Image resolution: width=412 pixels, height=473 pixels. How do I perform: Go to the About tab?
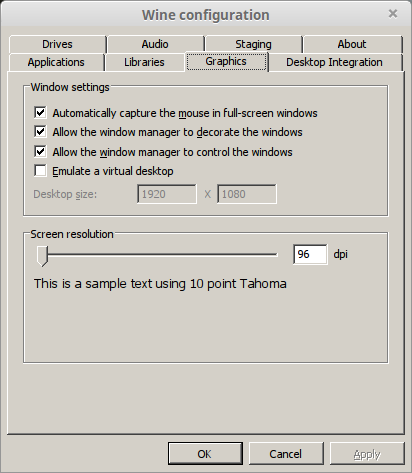pos(352,44)
